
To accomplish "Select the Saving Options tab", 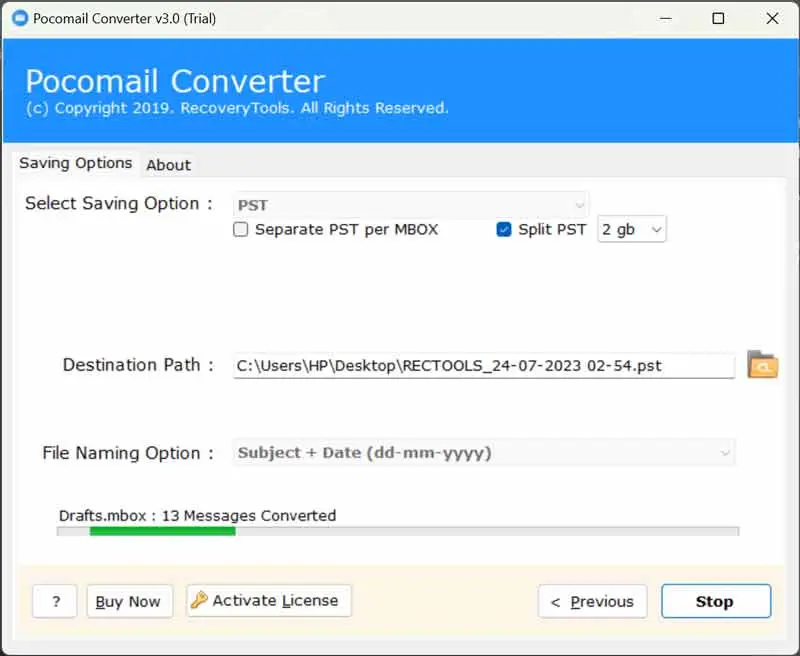I will pyautogui.click(x=76, y=163).
